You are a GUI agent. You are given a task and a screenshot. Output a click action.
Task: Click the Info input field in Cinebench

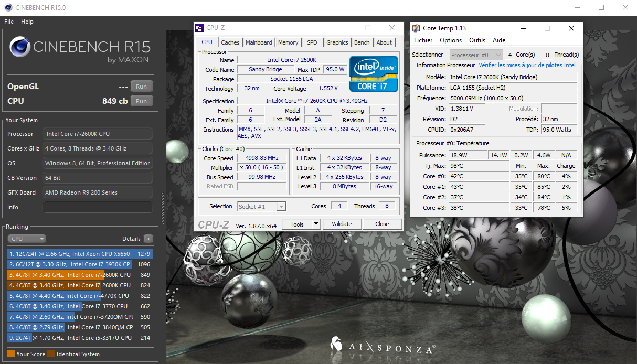tap(98, 207)
